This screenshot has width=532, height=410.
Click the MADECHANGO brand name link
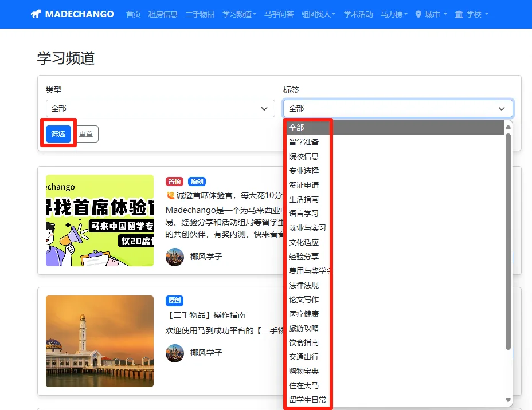(x=79, y=14)
